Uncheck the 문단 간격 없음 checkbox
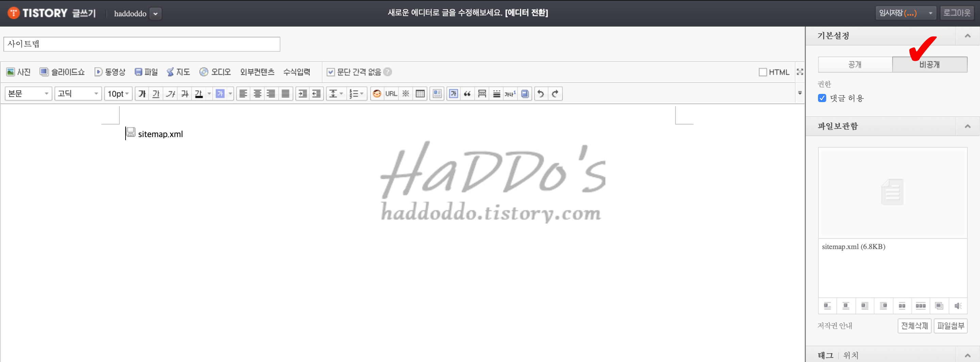 click(331, 72)
